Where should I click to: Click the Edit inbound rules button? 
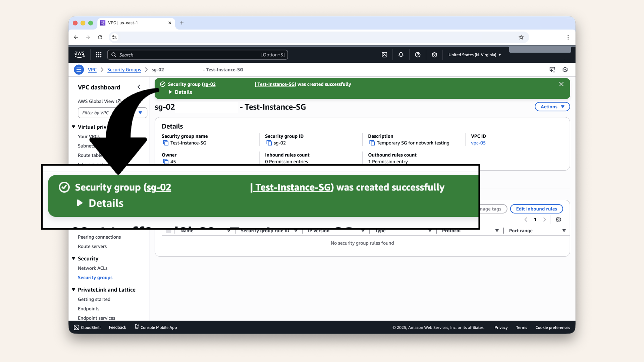[536, 208]
